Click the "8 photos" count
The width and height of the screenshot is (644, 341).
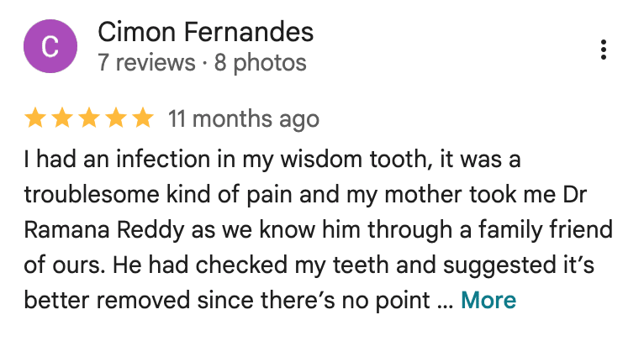click(x=260, y=63)
